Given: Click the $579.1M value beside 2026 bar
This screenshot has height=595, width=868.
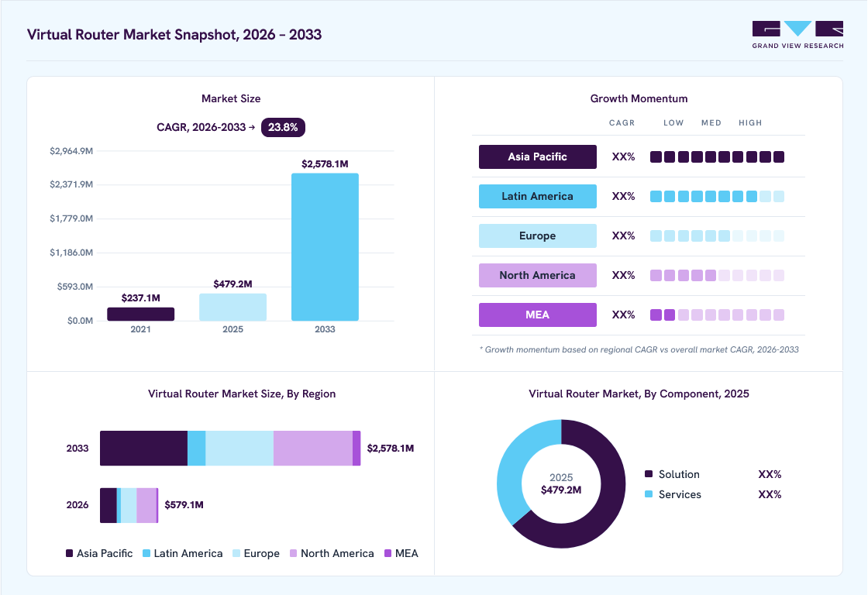Looking at the screenshot, I should click(x=184, y=505).
